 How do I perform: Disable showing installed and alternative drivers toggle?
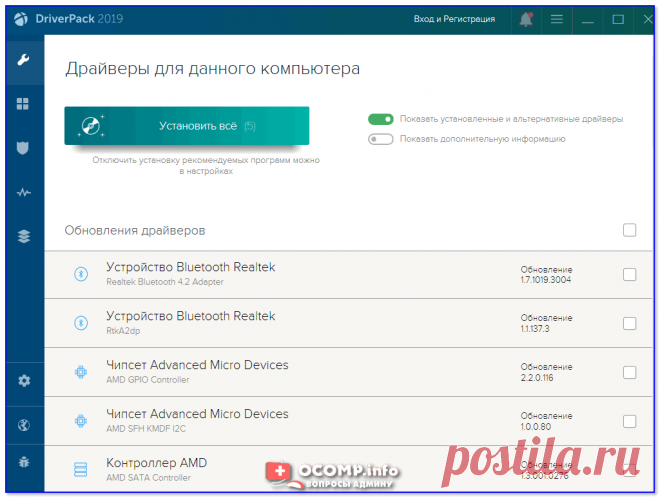point(380,119)
